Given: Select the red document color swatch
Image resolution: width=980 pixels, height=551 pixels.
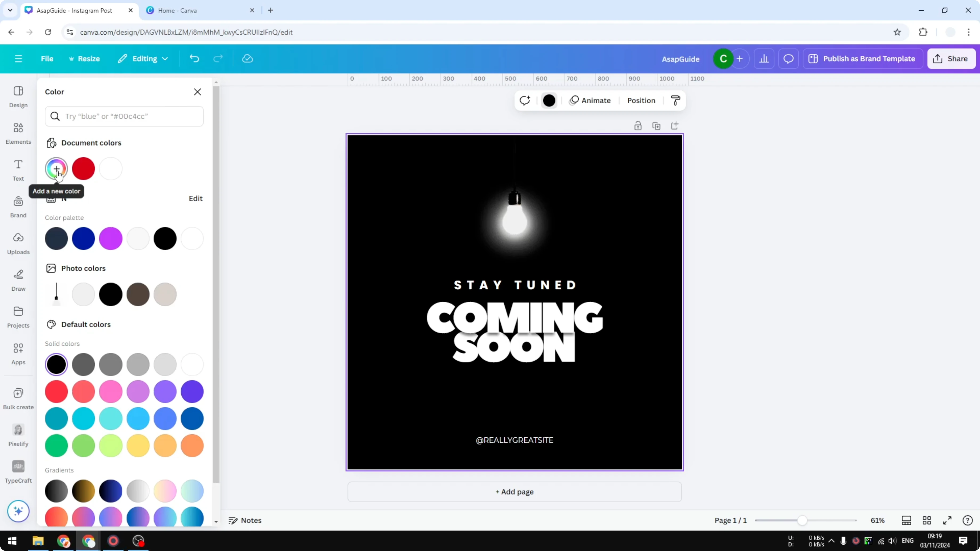Looking at the screenshot, I should pos(83,168).
